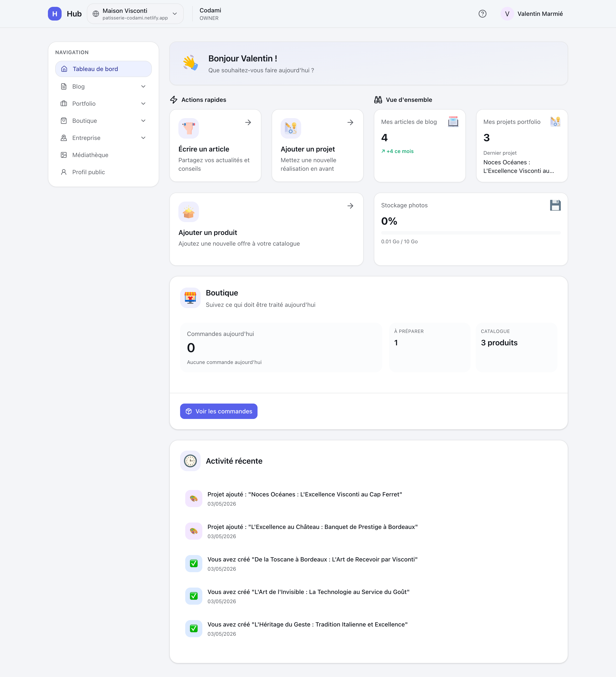Viewport: 616px width, 677px height.
Task: Select Tableau de bord in navigation
Action: tap(103, 69)
